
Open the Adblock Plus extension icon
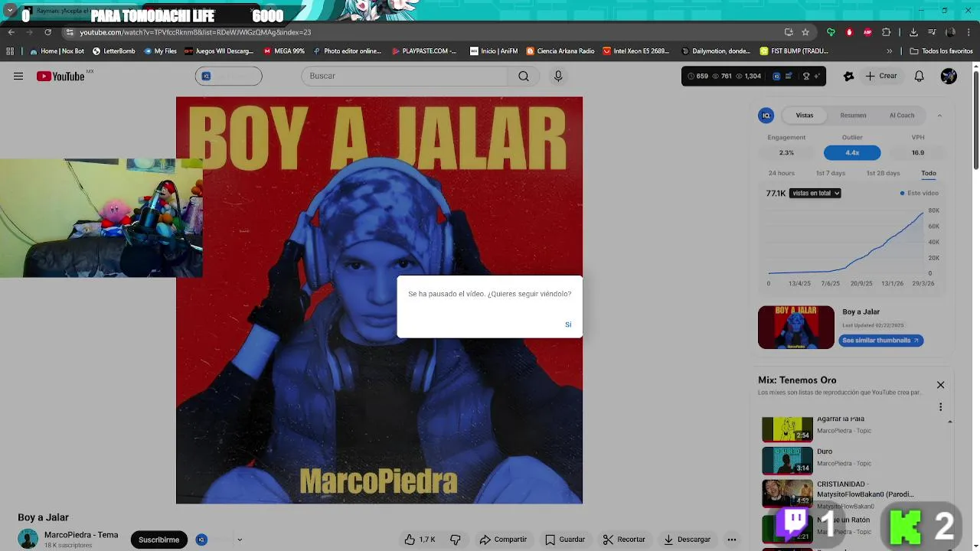tap(867, 32)
